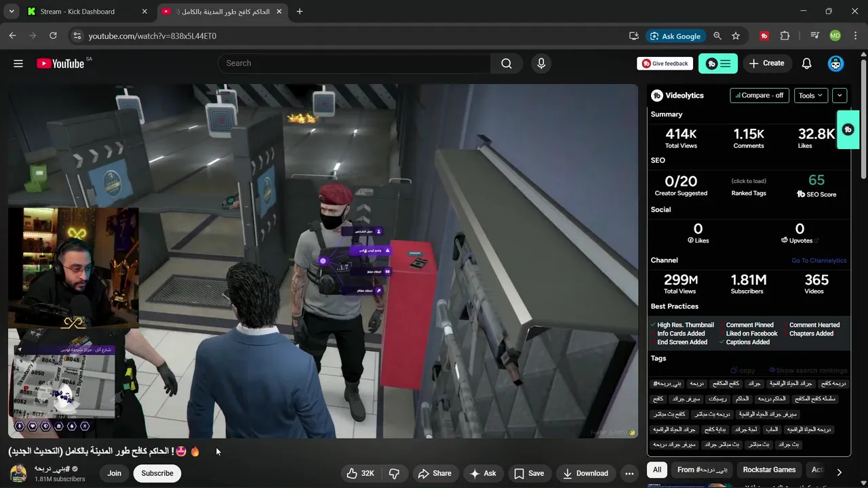Viewport: 868px width, 488px height.
Task: Download the video
Action: tap(585, 473)
